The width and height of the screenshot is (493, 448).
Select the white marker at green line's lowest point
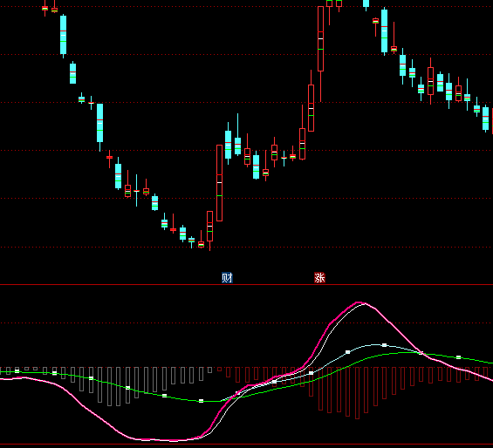click(x=202, y=401)
